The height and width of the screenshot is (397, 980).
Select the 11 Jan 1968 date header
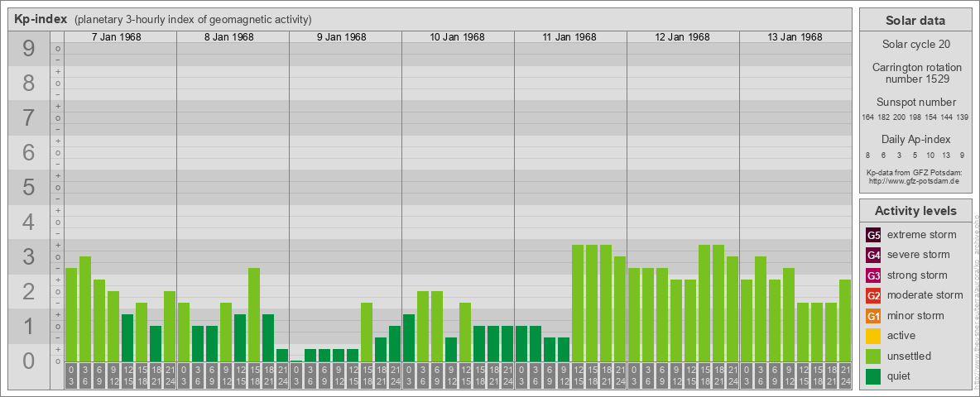pyautogui.click(x=570, y=37)
